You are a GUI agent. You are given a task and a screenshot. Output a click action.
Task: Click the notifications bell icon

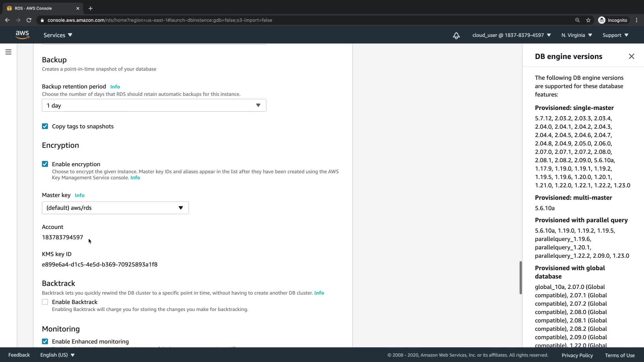tap(456, 36)
